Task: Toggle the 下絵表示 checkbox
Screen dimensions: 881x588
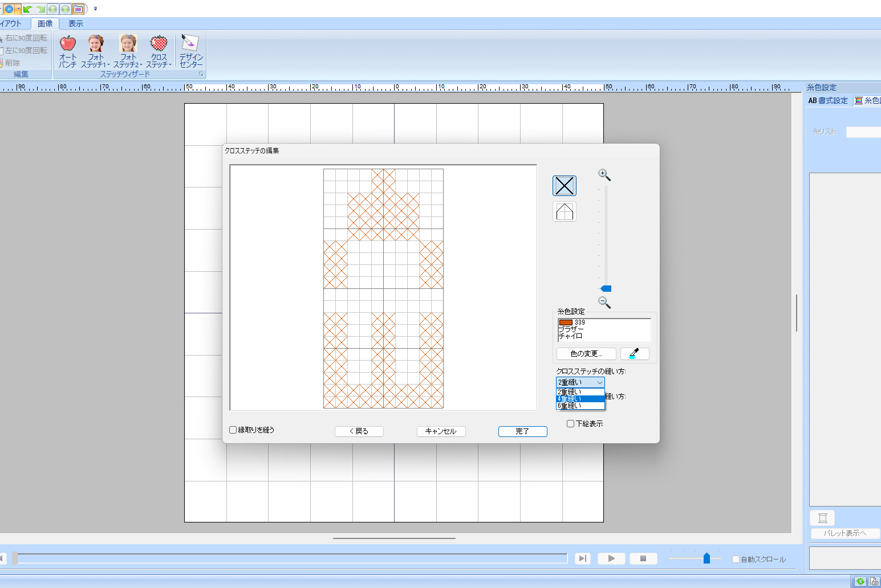Action: click(x=570, y=424)
